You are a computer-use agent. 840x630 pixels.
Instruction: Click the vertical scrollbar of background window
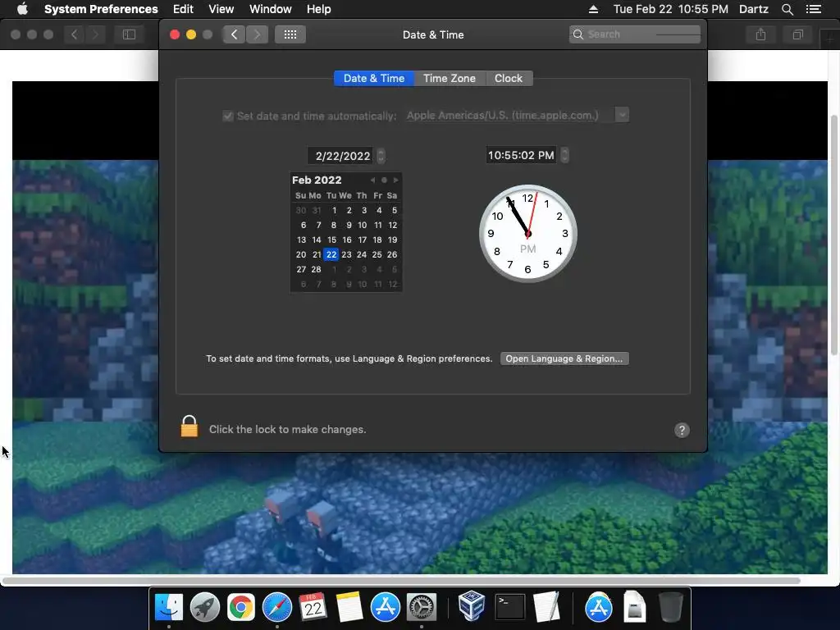834,235
